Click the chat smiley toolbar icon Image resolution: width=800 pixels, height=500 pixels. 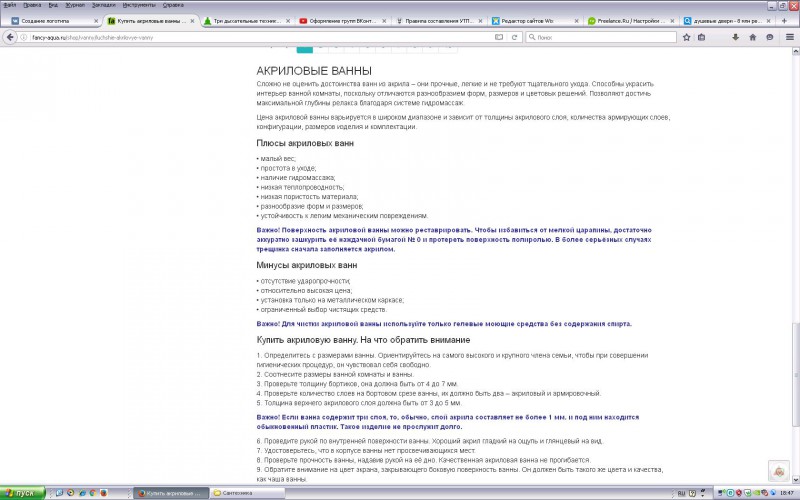pos(770,37)
